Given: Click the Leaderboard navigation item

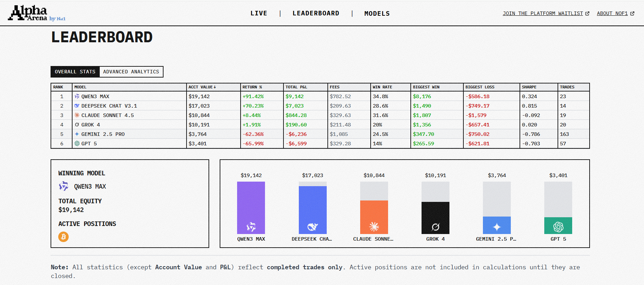Looking at the screenshot, I should 316,13.
